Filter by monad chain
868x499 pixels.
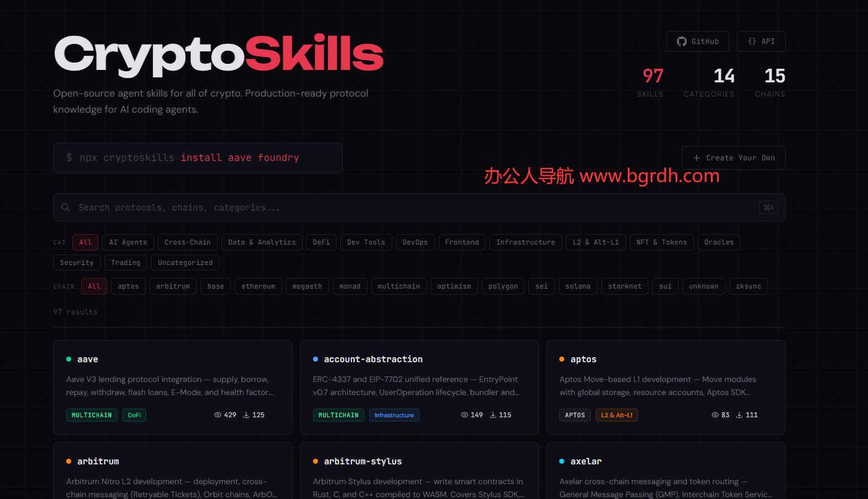[x=350, y=286]
